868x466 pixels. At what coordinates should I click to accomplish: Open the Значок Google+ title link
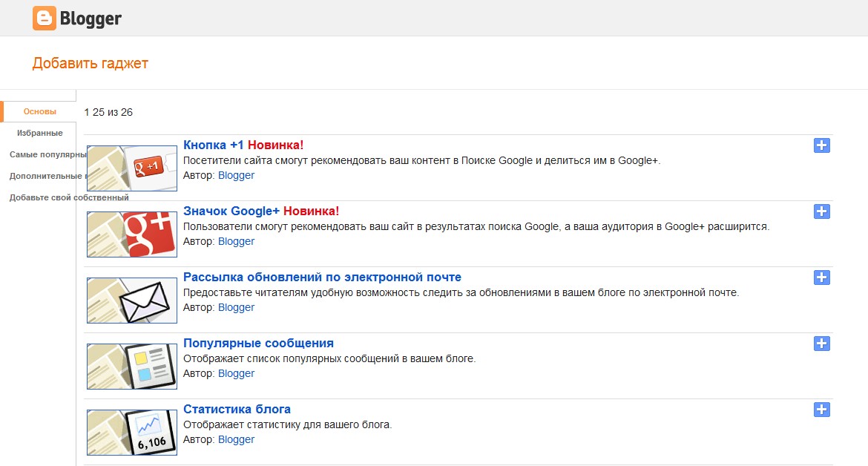(x=231, y=211)
